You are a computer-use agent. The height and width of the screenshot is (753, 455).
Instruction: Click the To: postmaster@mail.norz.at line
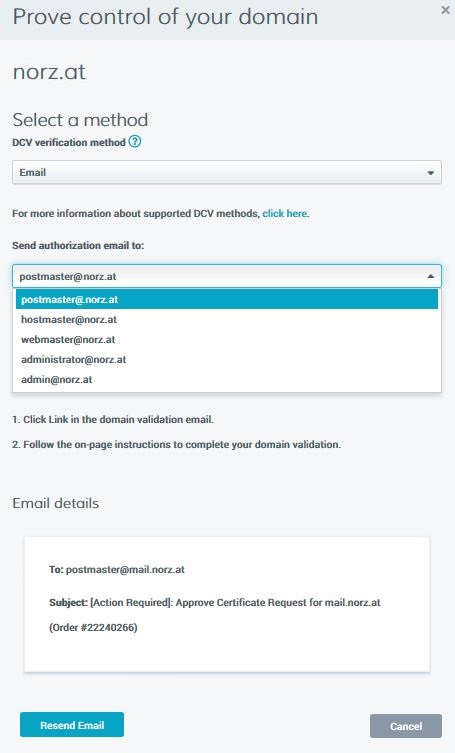click(x=117, y=570)
